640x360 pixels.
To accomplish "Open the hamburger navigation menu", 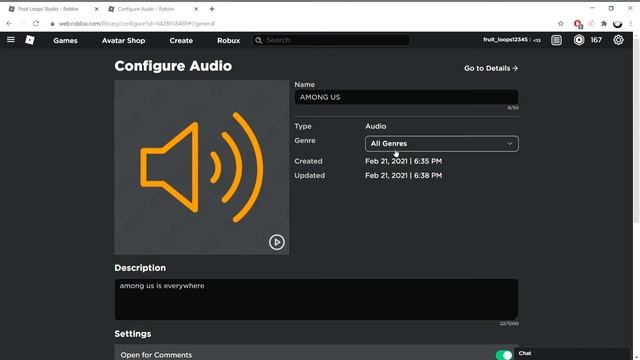I will point(11,40).
